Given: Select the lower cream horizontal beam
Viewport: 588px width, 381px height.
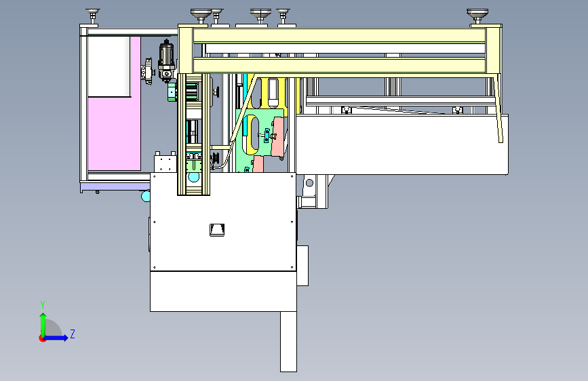Looking at the screenshot, I should (339, 66).
